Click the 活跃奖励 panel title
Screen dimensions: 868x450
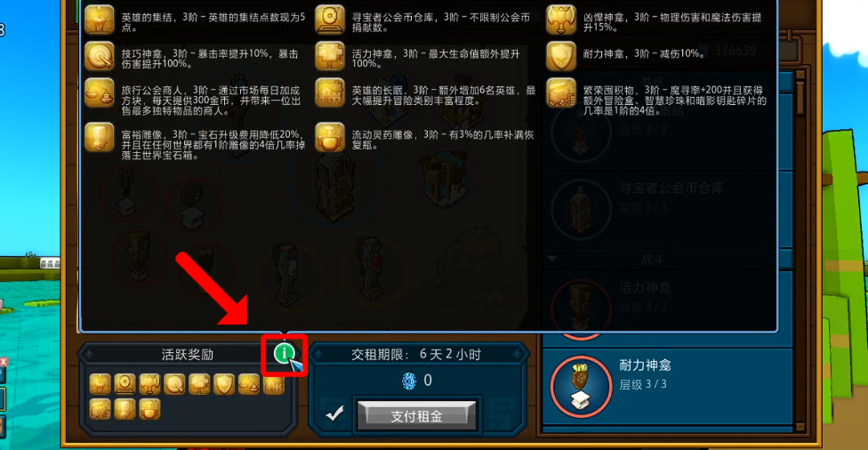click(x=187, y=354)
